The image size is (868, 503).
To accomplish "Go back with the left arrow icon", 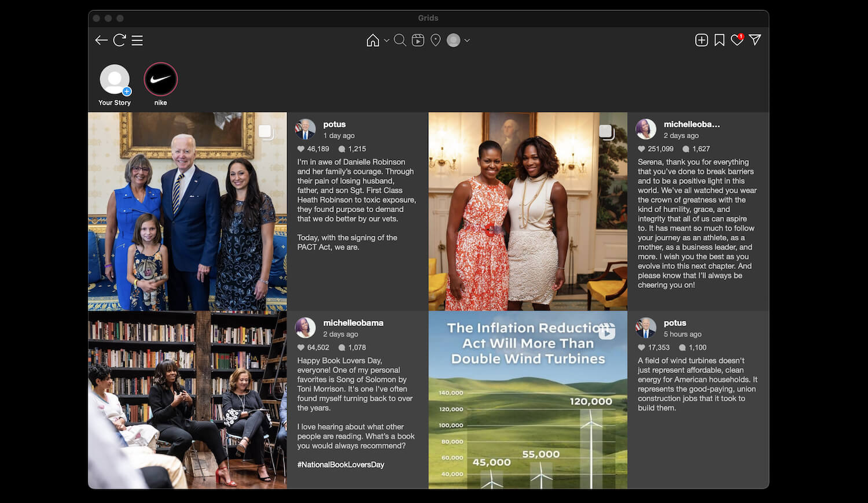I will pyautogui.click(x=101, y=40).
